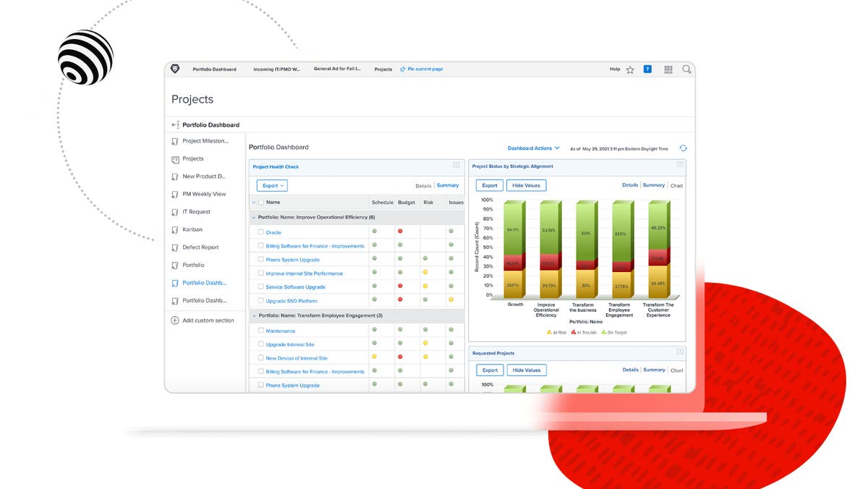Click the search magnifier icon
The height and width of the screenshot is (489, 868).
tap(686, 69)
